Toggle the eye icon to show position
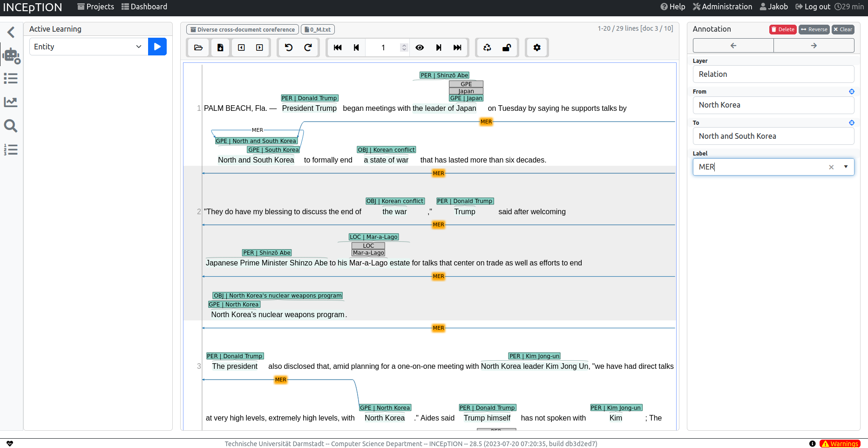 pos(420,48)
